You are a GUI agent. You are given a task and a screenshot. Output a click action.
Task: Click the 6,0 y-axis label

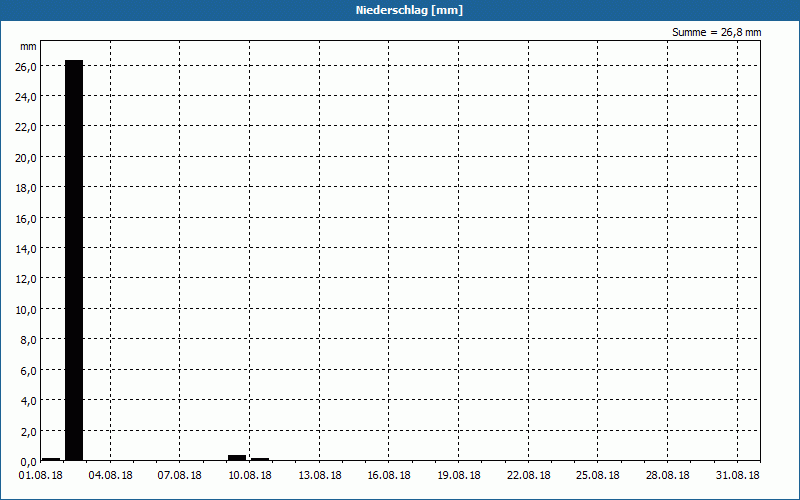point(28,371)
